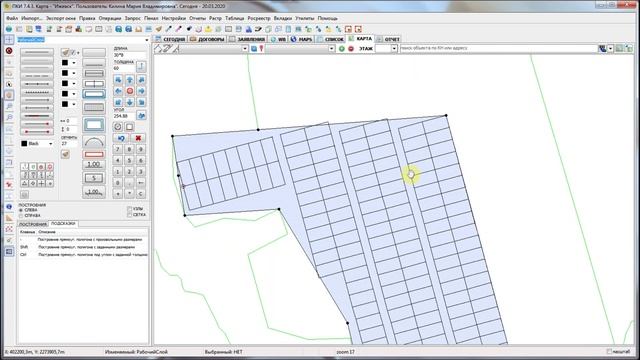Viewport: 640px width, 360px height.
Task: Click the globe icon in the main toolbar
Action: coord(9,29)
